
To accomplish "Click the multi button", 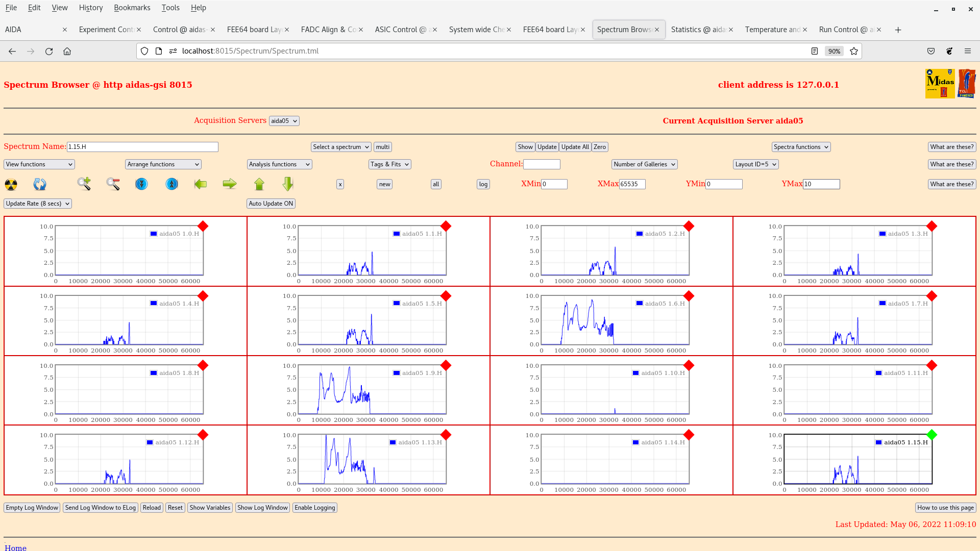I will (383, 147).
